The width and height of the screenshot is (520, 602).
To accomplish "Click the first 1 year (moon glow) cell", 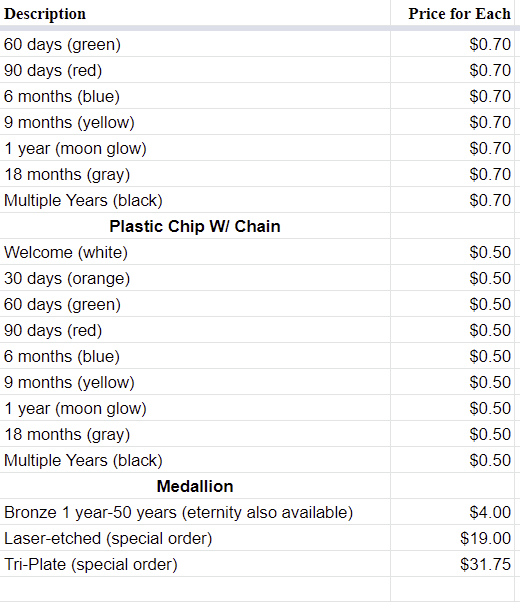I will (x=195, y=148).
